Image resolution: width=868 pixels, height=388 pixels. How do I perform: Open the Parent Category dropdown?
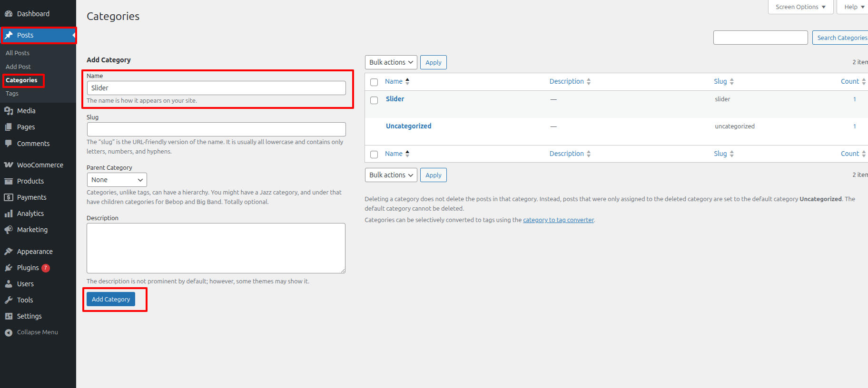coord(117,180)
